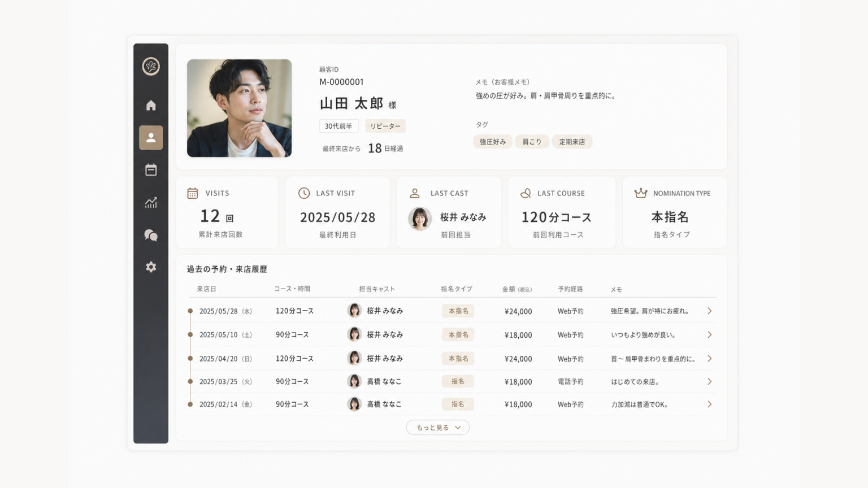Click the もっと見る button
Viewport: 868px width, 488px height.
438,428
